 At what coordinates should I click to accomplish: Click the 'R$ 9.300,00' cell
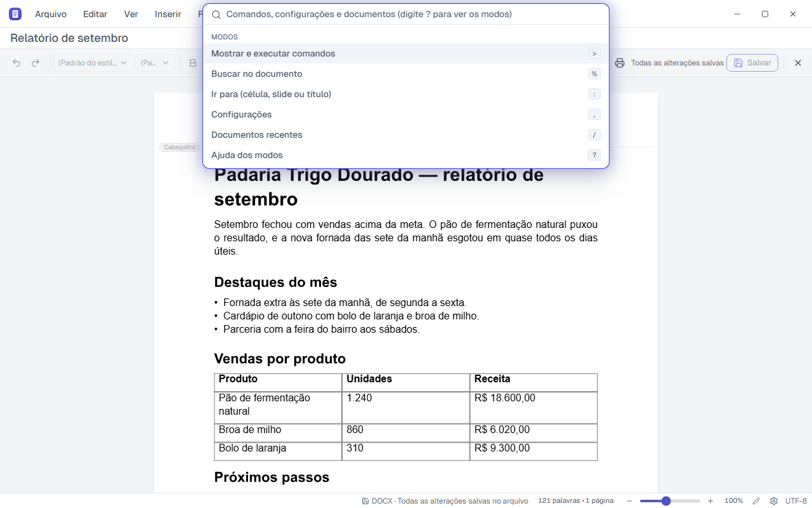pos(534,451)
